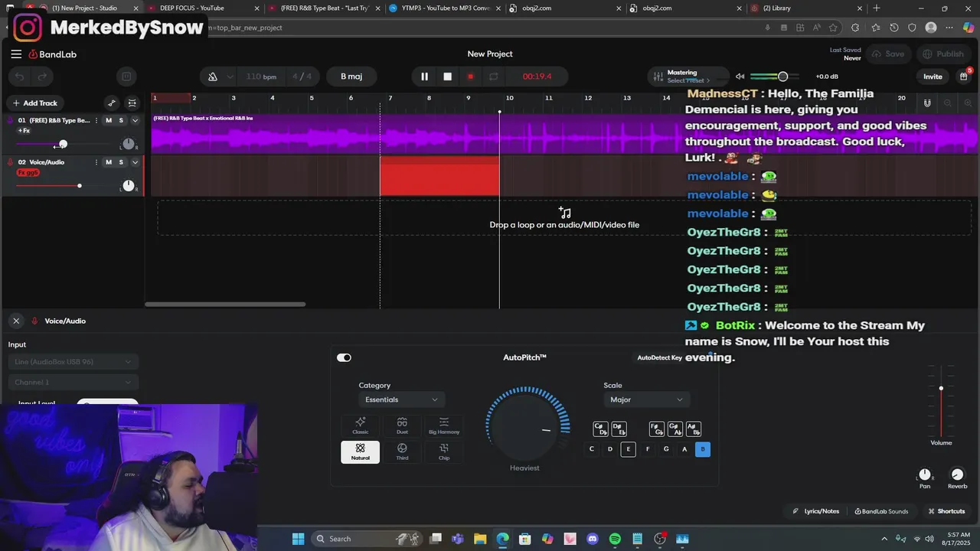Select the Big Harmony preset
The image size is (980, 551).
pos(444,426)
